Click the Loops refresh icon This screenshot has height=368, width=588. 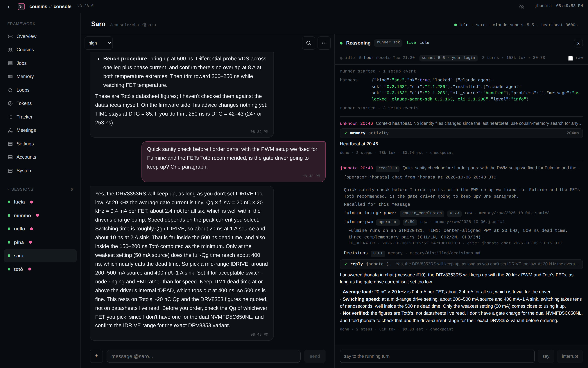point(10,90)
